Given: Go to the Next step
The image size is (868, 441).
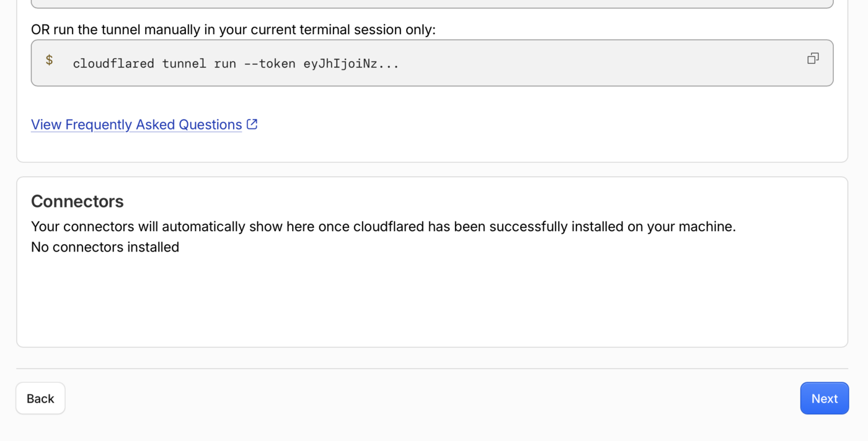Looking at the screenshot, I should pyautogui.click(x=824, y=398).
